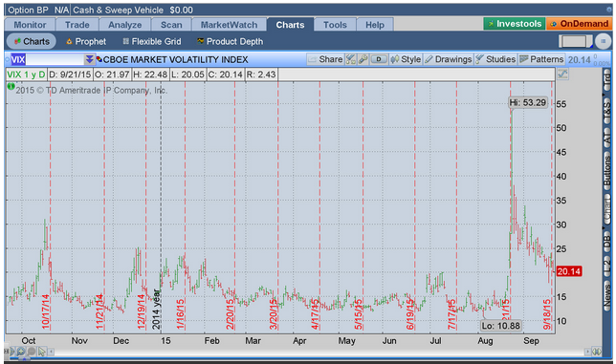Image resolution: width=616 pixels, height=364 pixels.
Task: Toggle the News sidebar panel
Action: coord(607,296)
